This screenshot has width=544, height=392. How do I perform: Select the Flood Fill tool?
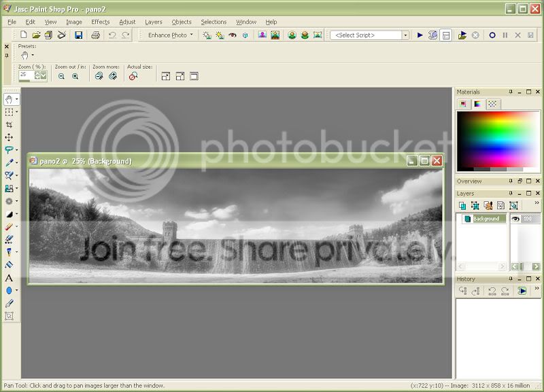[x=9, y=265]
